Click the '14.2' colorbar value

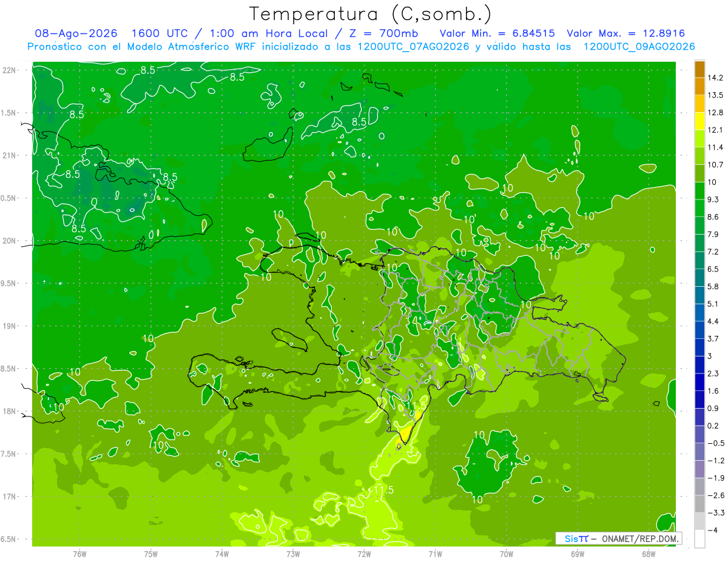pyautogui.click(x=715, y=78)
